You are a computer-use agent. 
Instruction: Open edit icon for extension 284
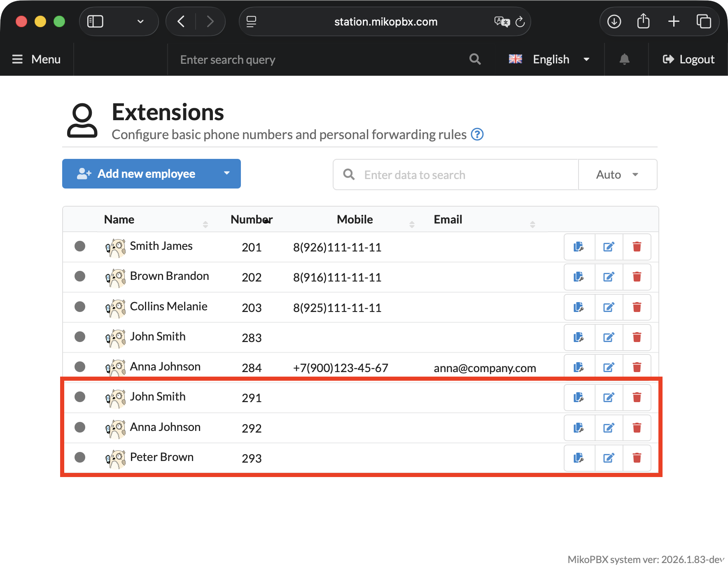pos(609,367)
